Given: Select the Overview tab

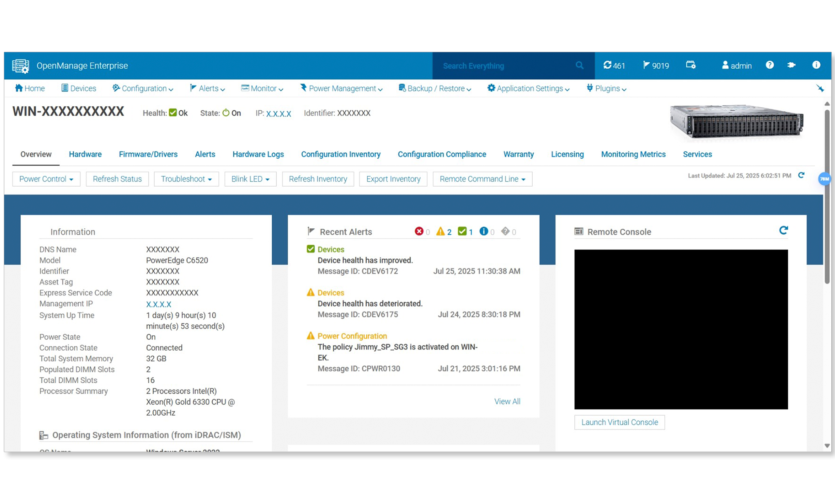Looking at the screenshot, I should pyautogui.click(x=36, y=154).
